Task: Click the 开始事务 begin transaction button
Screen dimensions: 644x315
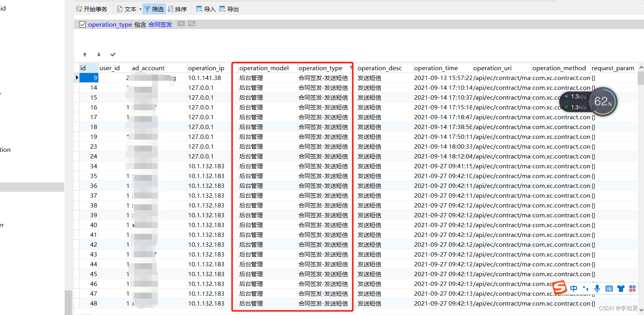Action: pos(92,9)
